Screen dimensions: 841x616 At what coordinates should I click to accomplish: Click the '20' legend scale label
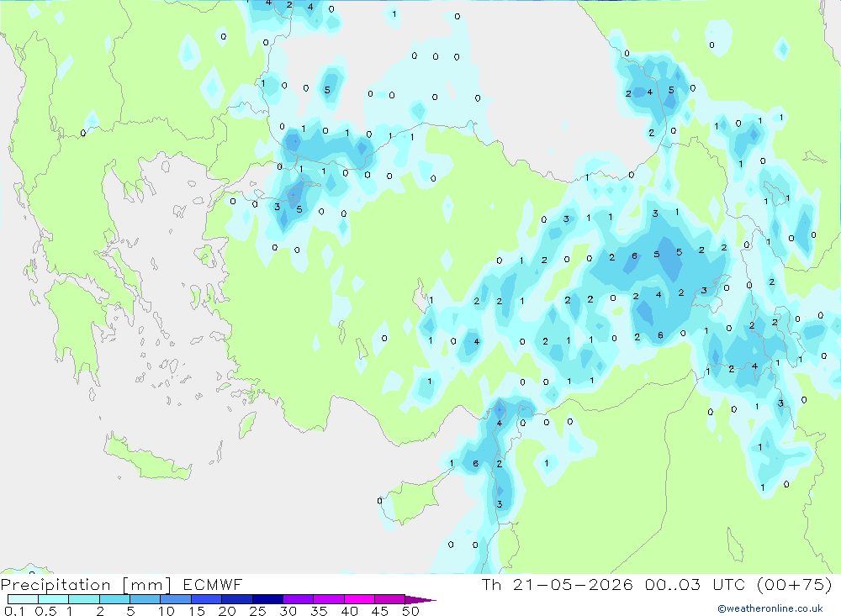(227, 611)
